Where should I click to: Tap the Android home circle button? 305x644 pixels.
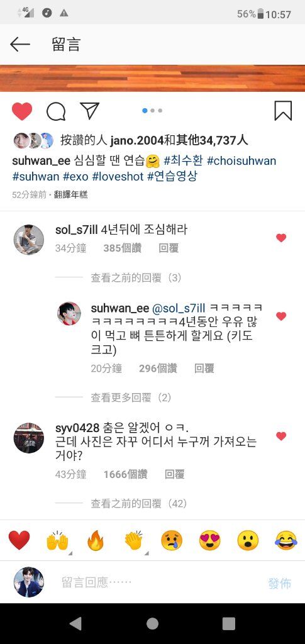[152, 624]
